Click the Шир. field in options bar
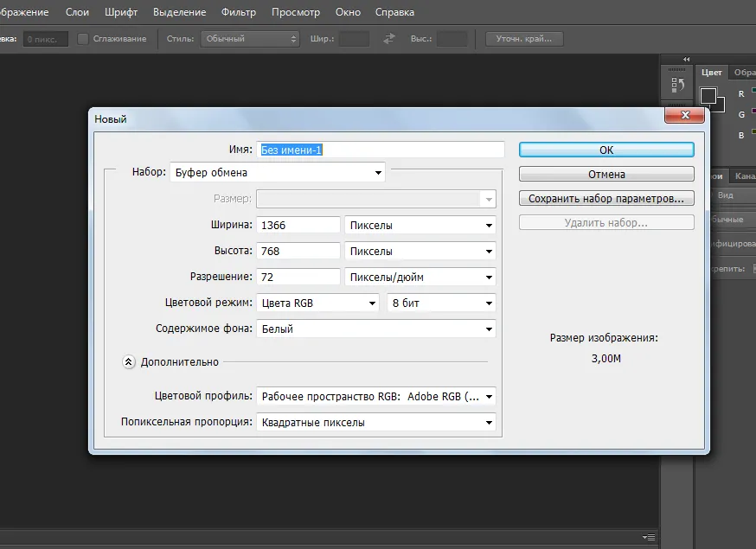The width and height of the screenshot is (756, 549). pos(354,39)
